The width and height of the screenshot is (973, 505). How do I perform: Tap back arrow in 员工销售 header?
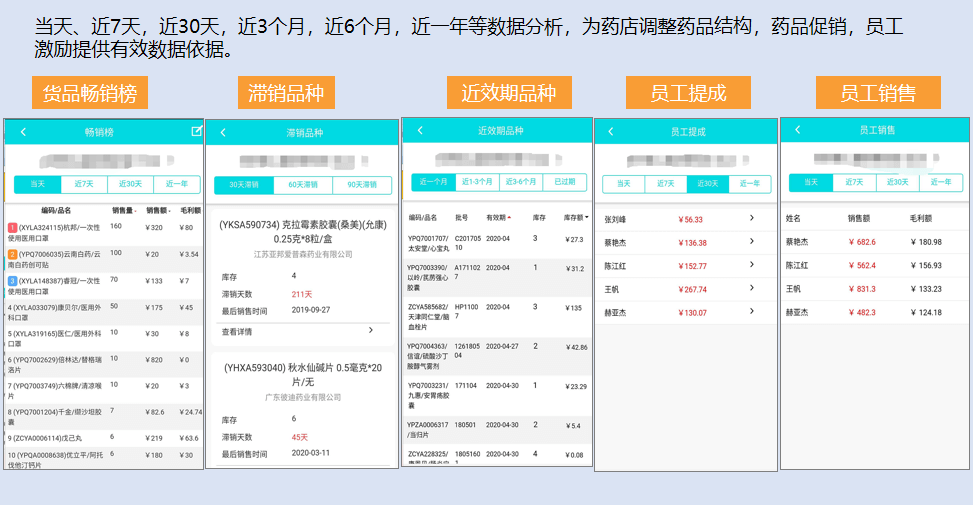799,131
